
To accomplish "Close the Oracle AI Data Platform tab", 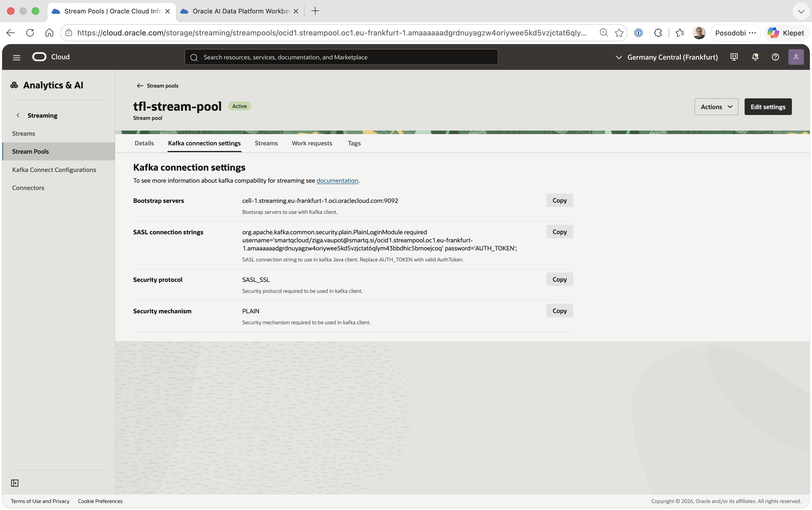I will [296, 11].
